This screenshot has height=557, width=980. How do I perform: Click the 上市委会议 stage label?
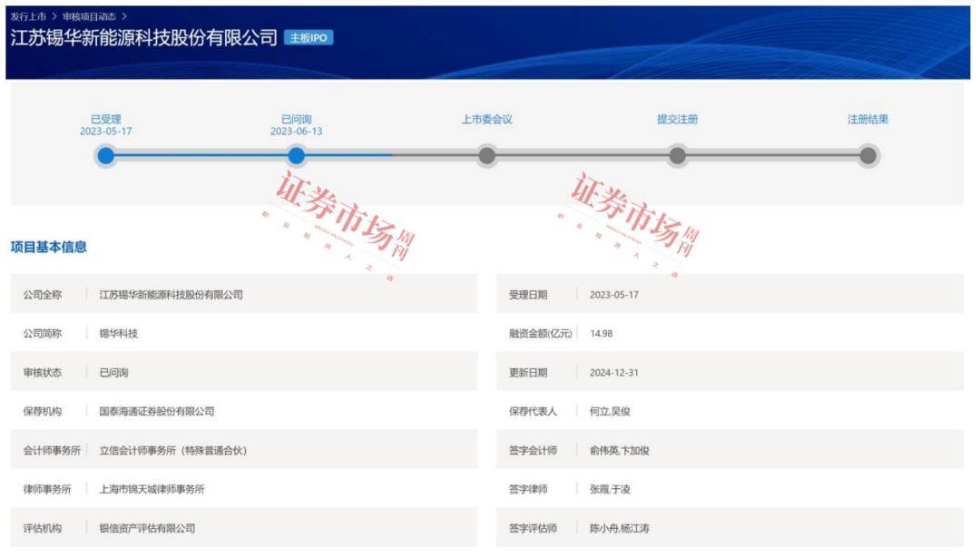click(487, 119)
